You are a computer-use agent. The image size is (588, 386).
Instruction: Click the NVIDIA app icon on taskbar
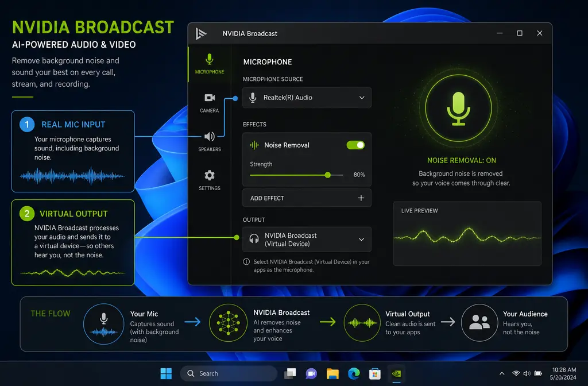[396, 373]
